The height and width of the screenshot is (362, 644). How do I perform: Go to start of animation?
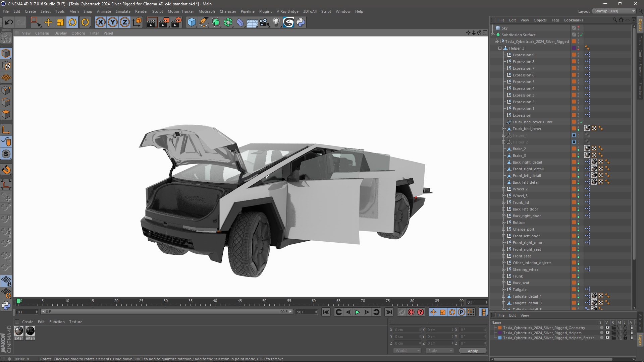[326, 312]
